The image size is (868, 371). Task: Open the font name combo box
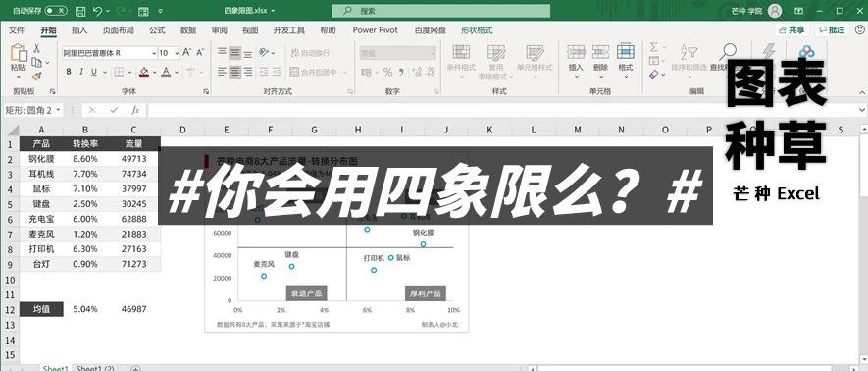pyautogui.click(x=109, y=53)
